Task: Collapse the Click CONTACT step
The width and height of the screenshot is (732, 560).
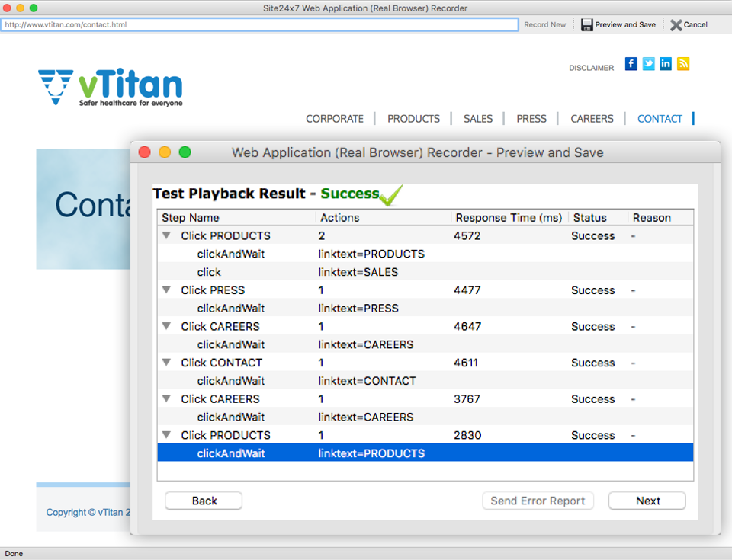Action: coord(166,363)
